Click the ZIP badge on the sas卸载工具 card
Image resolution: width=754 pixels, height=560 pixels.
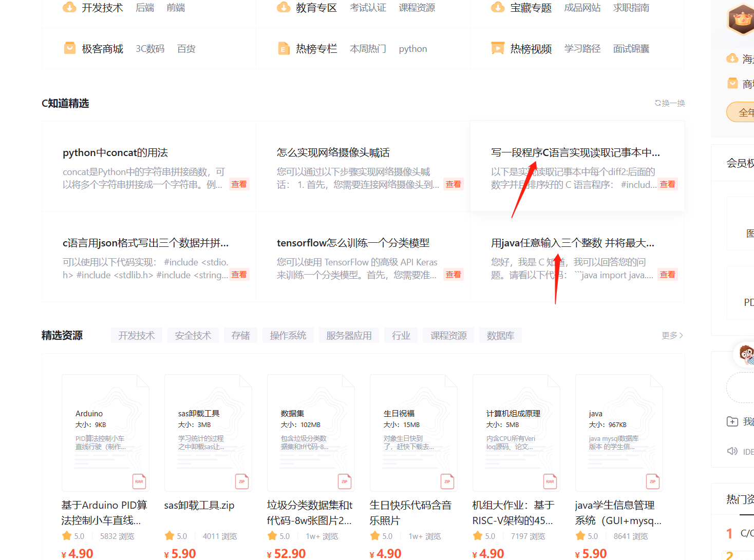click(242, 481)
